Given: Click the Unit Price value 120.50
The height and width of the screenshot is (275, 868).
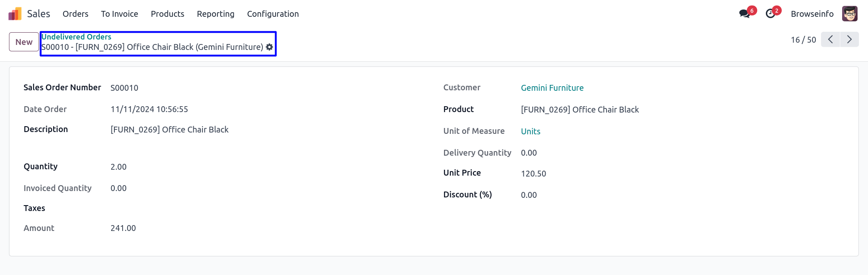Looking at the screenshot, I should (533, 174).
